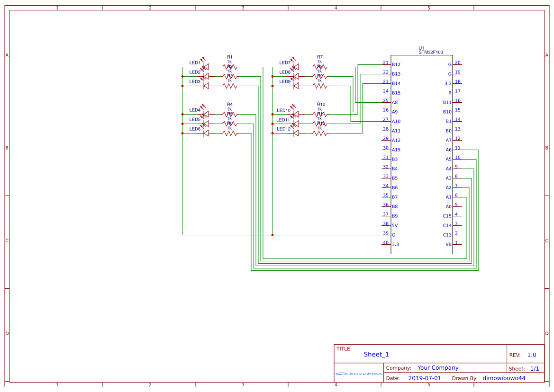The height and width of the screenshot is (392, 554).
Task: Pick the LED12 diode symbol
Action: pos(296,133)
